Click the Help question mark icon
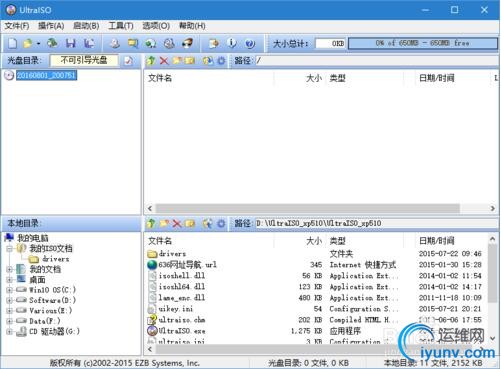The height and width of the screenshot is (369, 501). tap(250, 43)
